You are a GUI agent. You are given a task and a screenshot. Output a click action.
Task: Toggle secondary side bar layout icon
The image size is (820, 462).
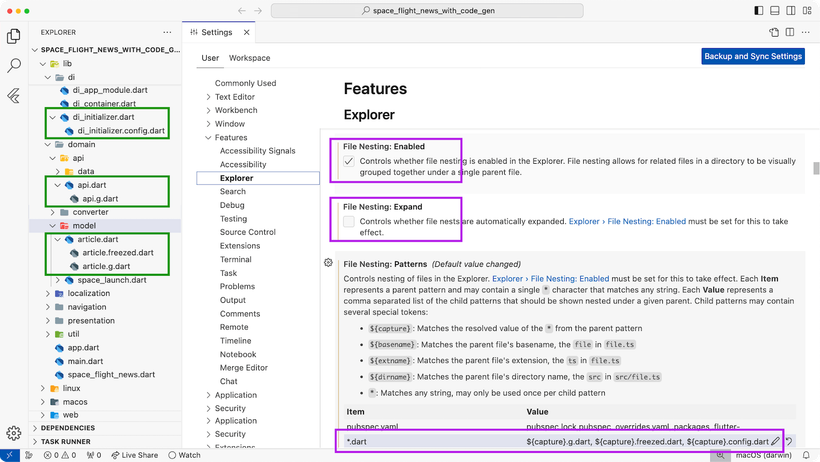[x=791, y=10]
